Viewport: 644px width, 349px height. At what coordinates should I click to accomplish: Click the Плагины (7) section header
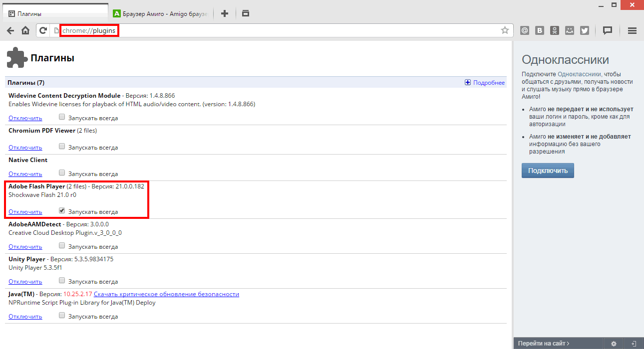click(x=26, y=83)
